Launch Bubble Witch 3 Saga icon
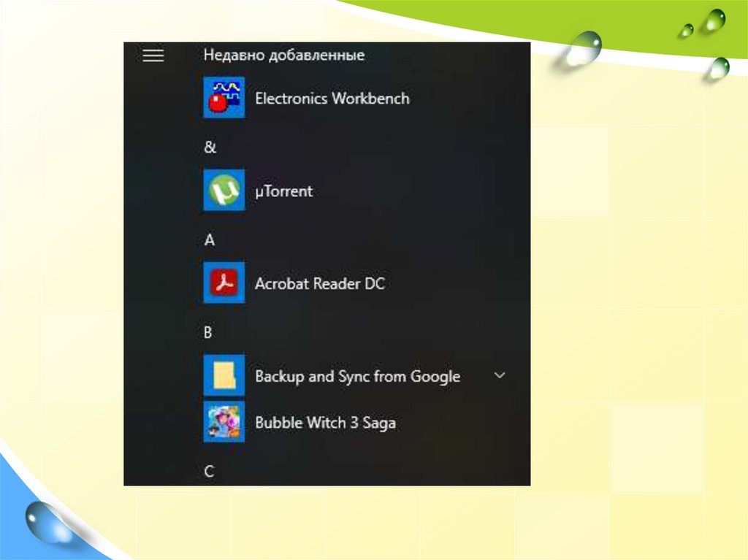 [224, 422]
